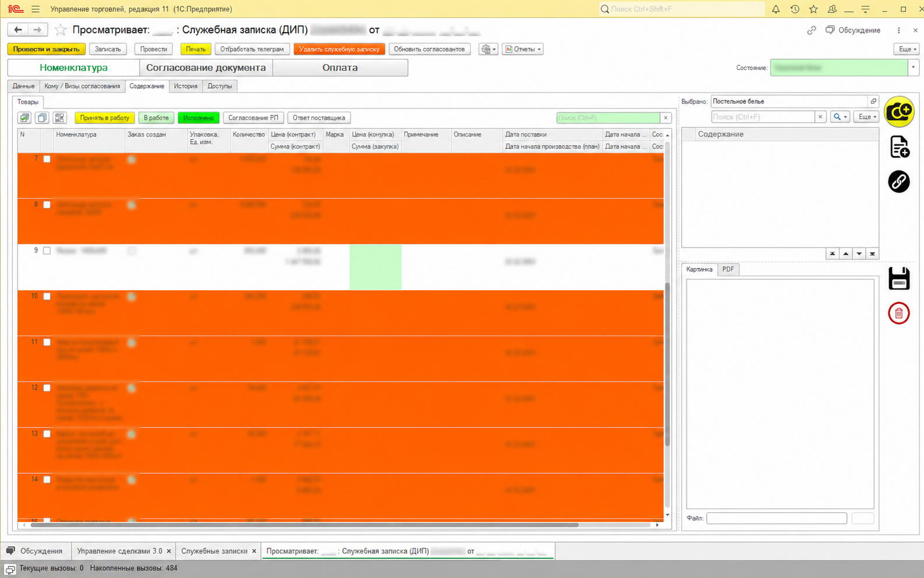Open the kebab menu near Обсуждение
This screenshot has width=924, height=578.
coord(898,30)
